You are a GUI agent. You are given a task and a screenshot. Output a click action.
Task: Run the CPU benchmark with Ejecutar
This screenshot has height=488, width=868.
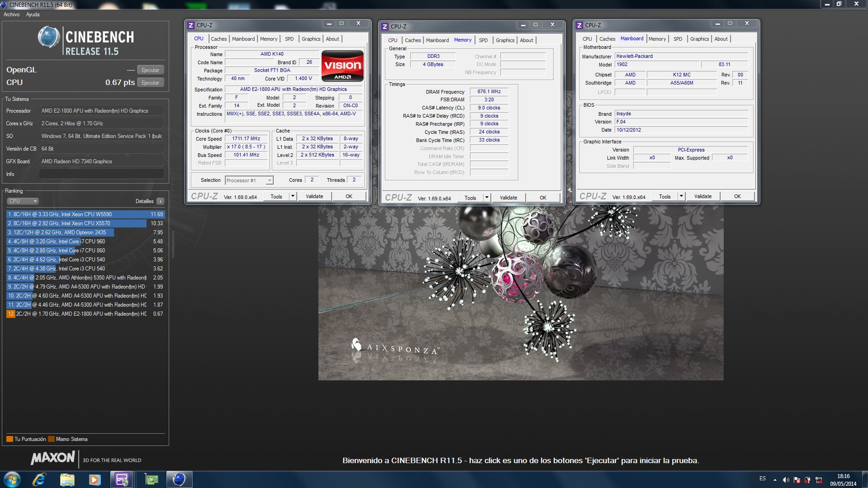150,83
